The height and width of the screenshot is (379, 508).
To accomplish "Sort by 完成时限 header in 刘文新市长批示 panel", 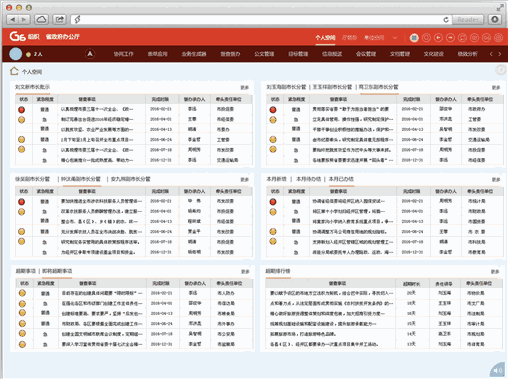I will [x=160, y=99].
